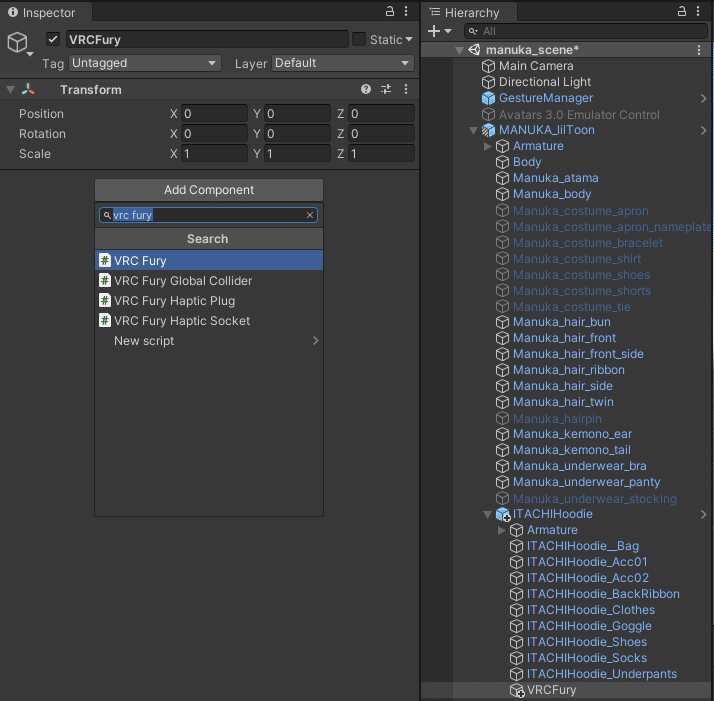Click the Directional Light object icon
The height and width of the screenshot is (701, 714).
point(488,82)
